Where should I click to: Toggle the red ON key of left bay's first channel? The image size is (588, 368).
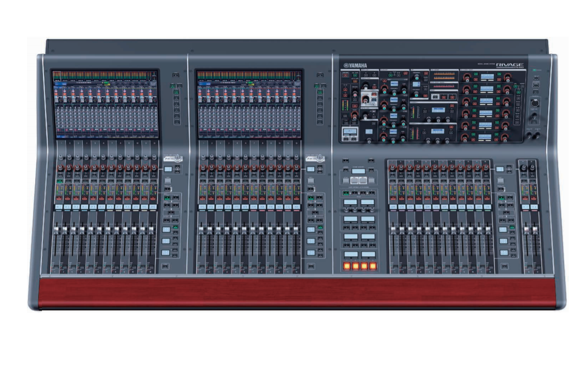(59, 197)
